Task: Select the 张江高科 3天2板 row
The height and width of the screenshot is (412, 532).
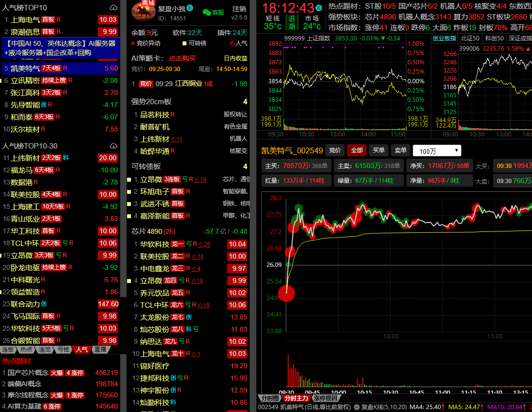Action: coord(60,93)
